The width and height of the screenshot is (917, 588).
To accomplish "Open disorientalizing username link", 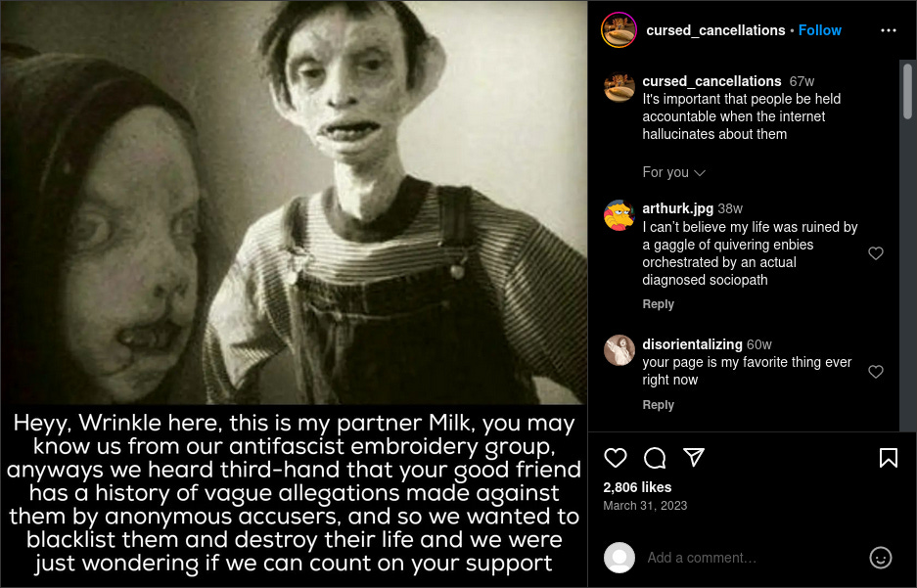I will 692,344.
